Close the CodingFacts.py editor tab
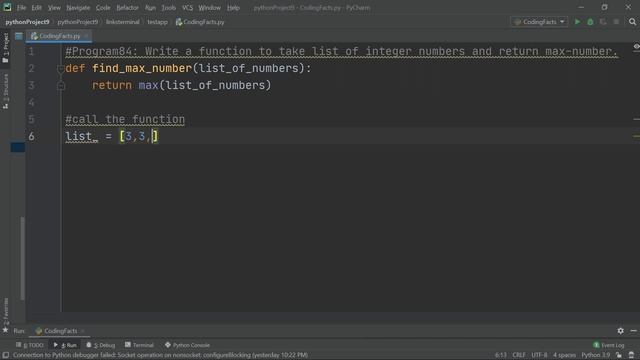This screenshot has width=640, height=360. pyautogui.click(x=87, y=36)
